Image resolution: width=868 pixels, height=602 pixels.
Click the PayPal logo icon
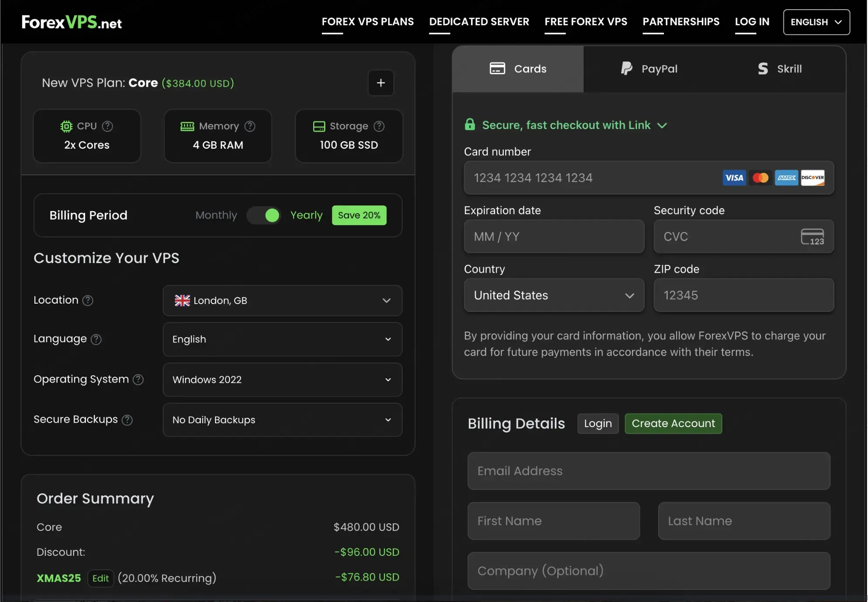(626, 68)
